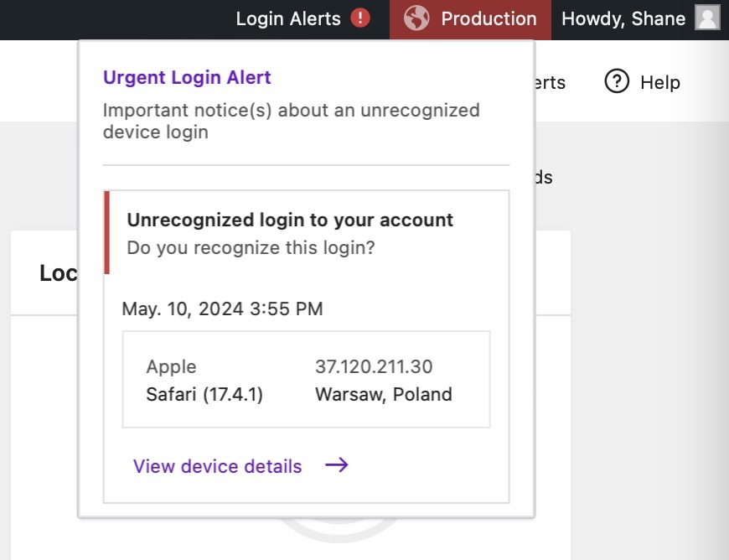This screenshot has height=560, width=729.
Task: Click the Apple device label
Action: (x=171, y=366)
